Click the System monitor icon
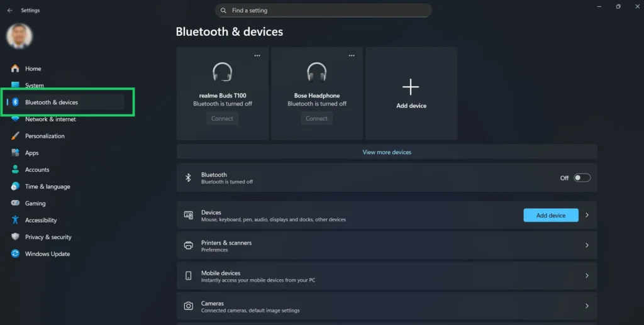Viewport: 644px width, 325px height. click(15, 84)
